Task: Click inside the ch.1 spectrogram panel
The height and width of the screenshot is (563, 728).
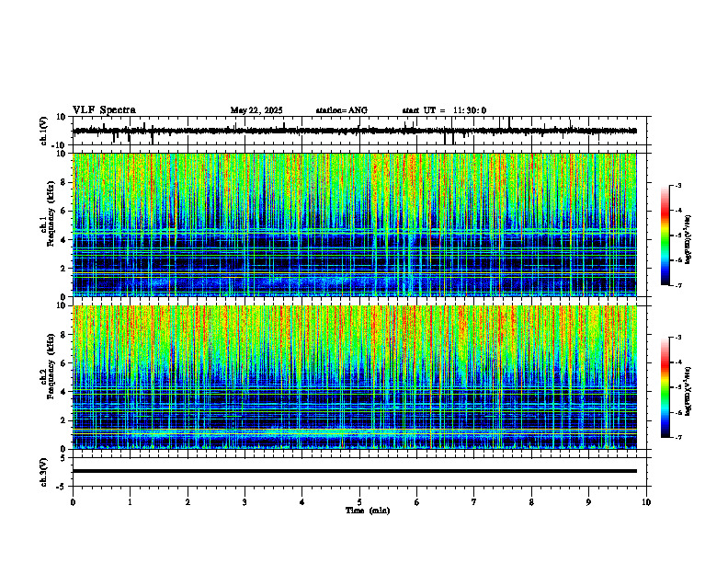Action: 355,224
